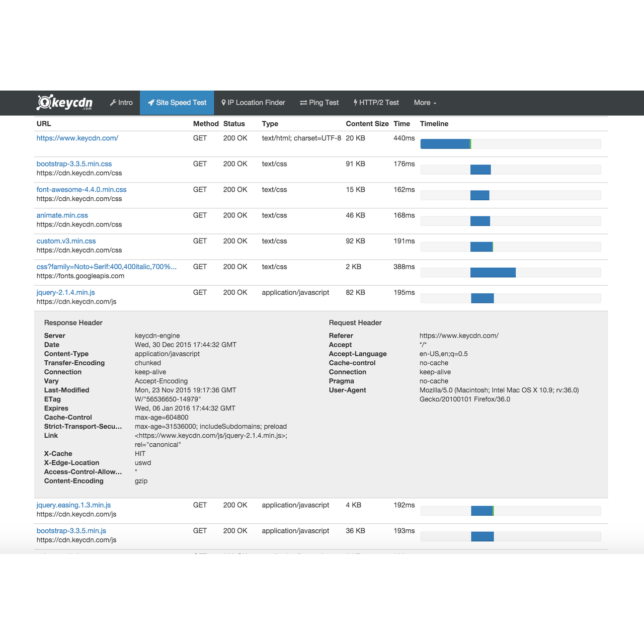The image size is (644, 644).
Task: Switch to the Site Speed Test tab
Action: click(177, 102)
